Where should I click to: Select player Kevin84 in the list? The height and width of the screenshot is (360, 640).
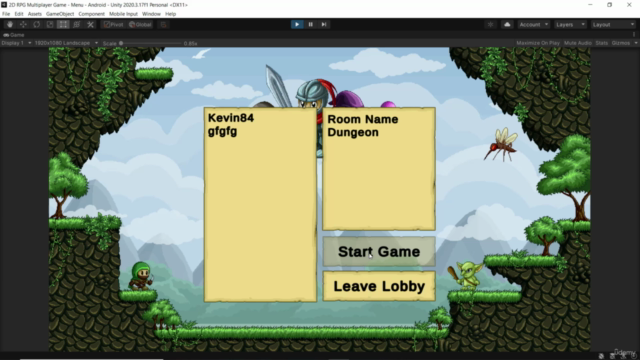tap(231, 118)
